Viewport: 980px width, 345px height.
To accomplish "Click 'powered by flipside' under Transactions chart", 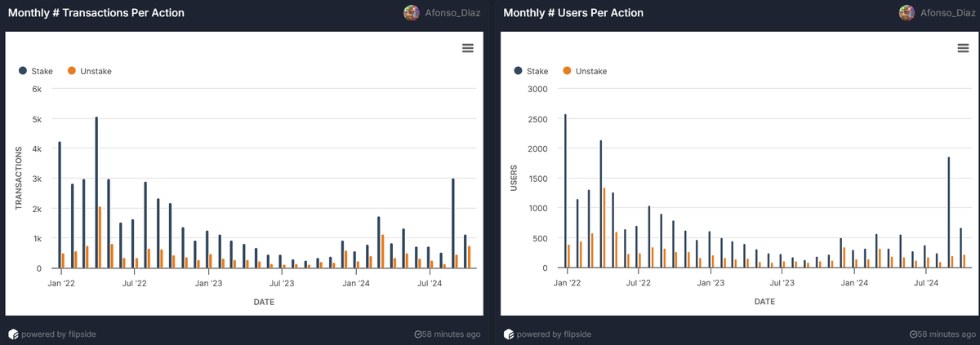I will pyautogui.click(x=59, y=334).
